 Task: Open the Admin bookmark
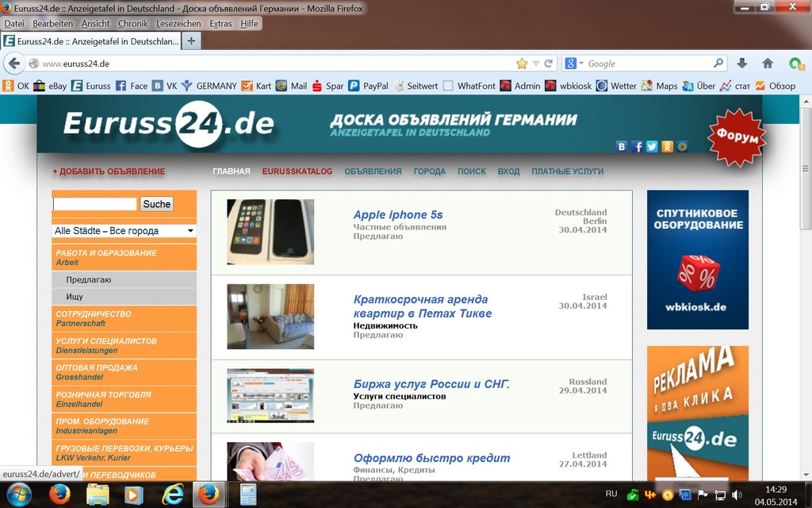click(x=520, y=86)
